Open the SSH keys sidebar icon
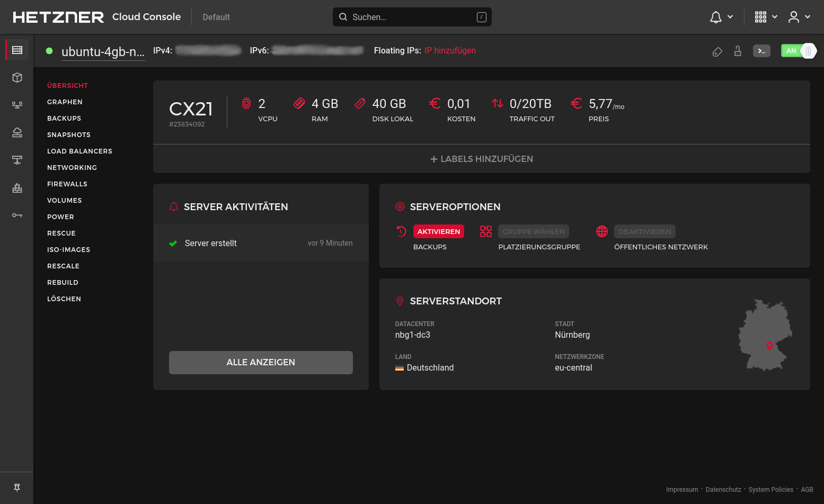 17,215
